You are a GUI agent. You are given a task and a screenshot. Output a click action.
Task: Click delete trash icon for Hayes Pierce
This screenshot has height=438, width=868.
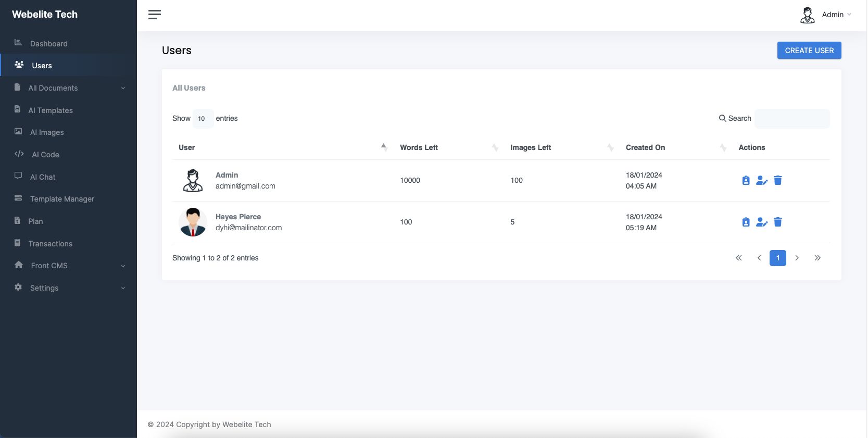pyautogui.click(x=778, y=222)
